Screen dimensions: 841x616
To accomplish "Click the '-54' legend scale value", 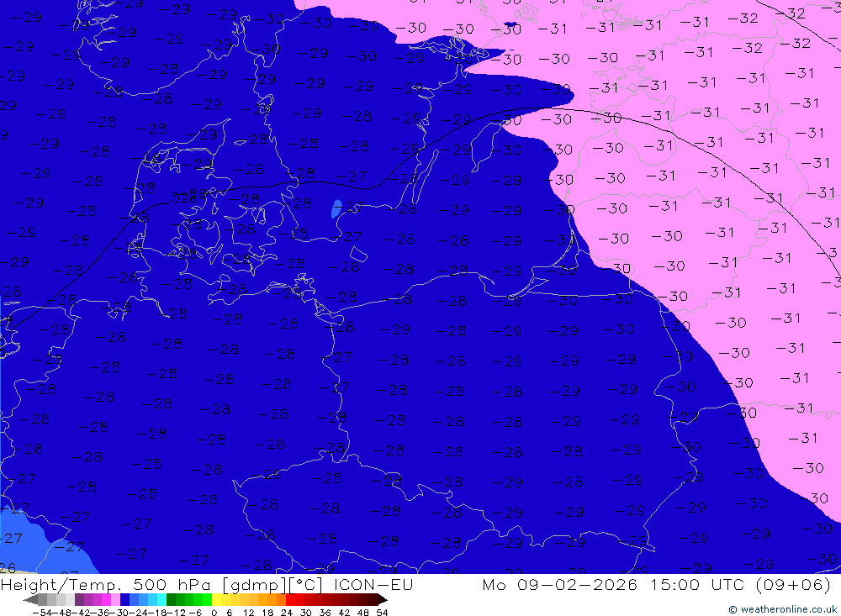I will 41,613.
